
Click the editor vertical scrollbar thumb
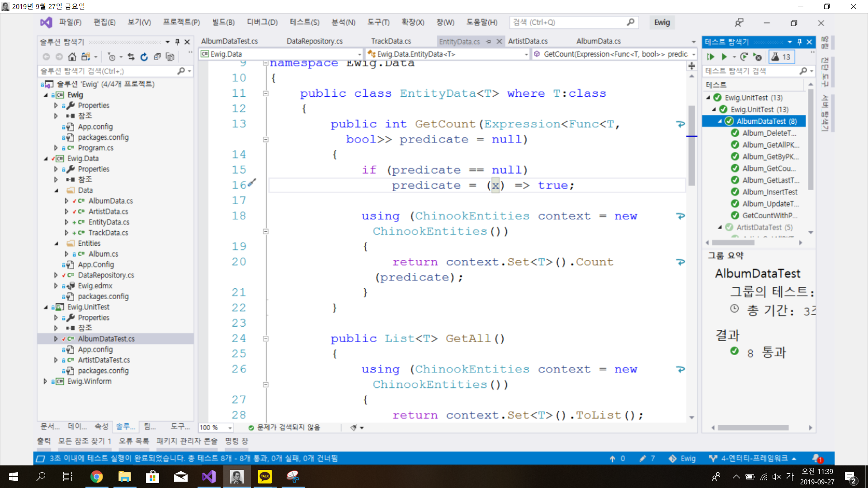tap(691, 145)
